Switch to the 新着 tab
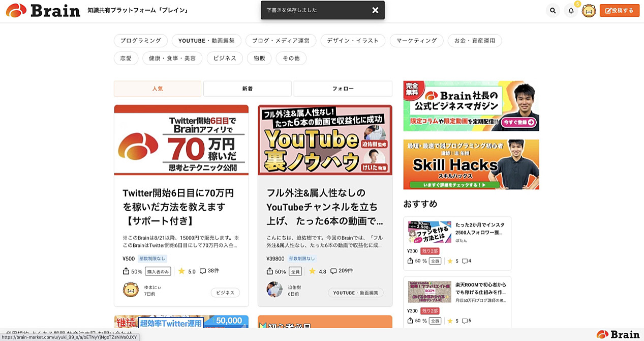Viewport: 644px width, 341px height. click(247, 89)
